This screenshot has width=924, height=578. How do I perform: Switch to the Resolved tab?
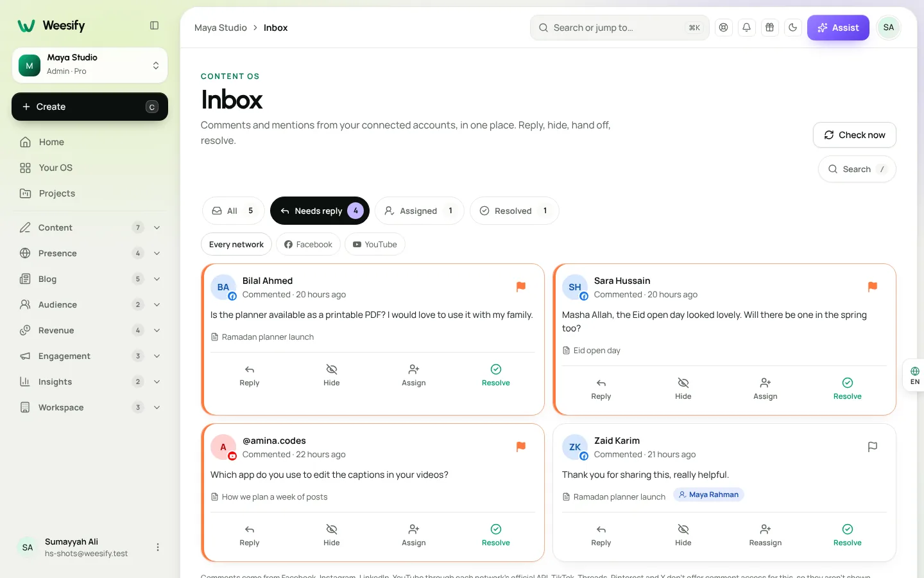pos(515,211)
